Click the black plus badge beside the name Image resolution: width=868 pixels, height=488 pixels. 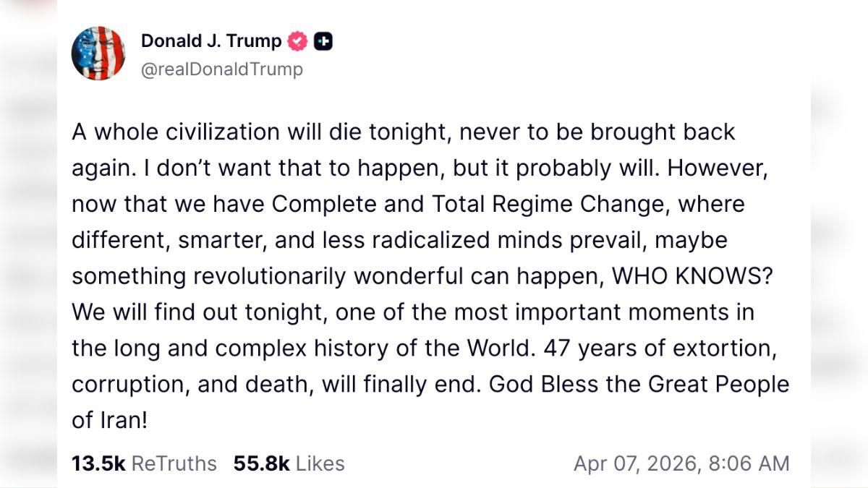[323, 41]
